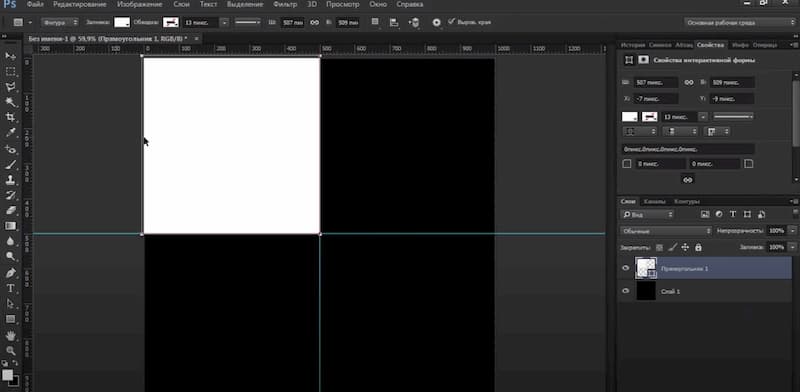Open path alignment options in options bar
The image size is (800, 392).
[394, 22]
